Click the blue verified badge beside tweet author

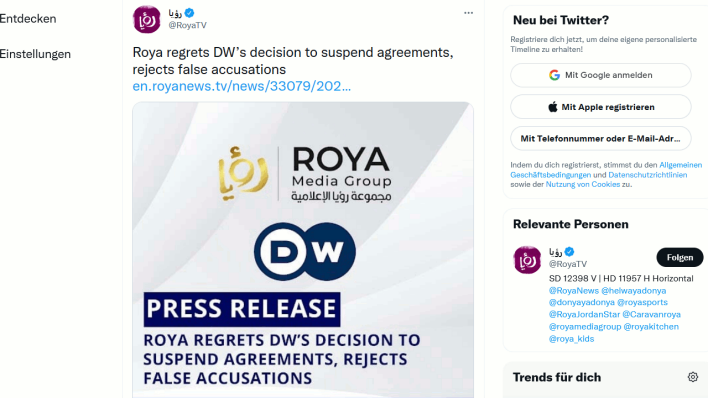click(x=190, y=13)
